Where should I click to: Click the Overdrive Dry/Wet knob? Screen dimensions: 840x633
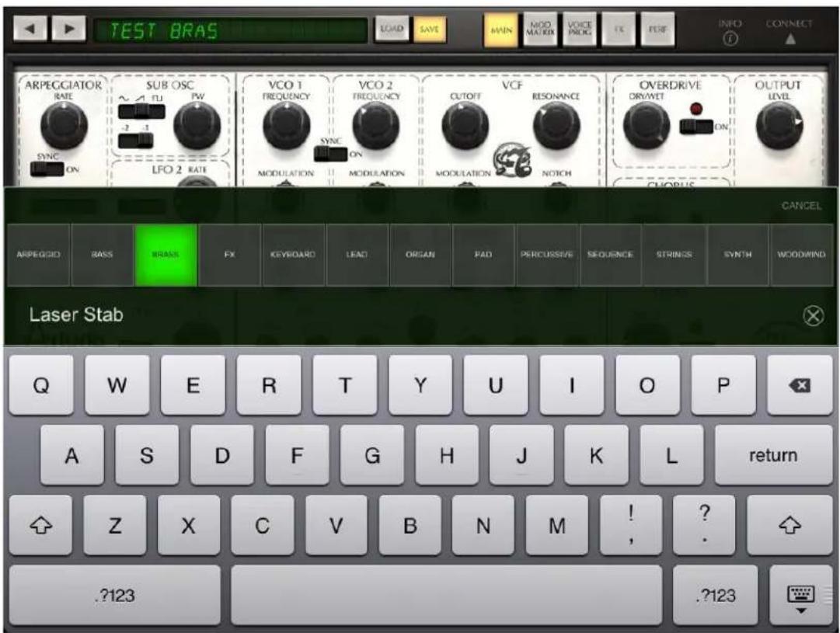(x=647, y=125)
